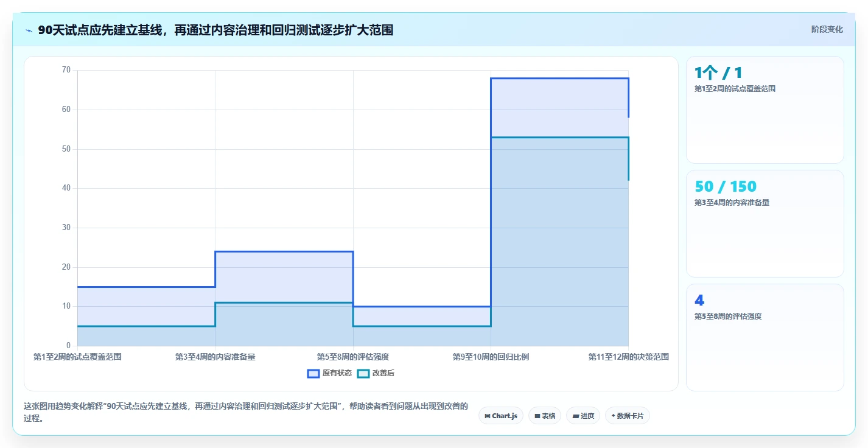Select the 进度 tag chip
868x448 pixels.
[583, 416]
